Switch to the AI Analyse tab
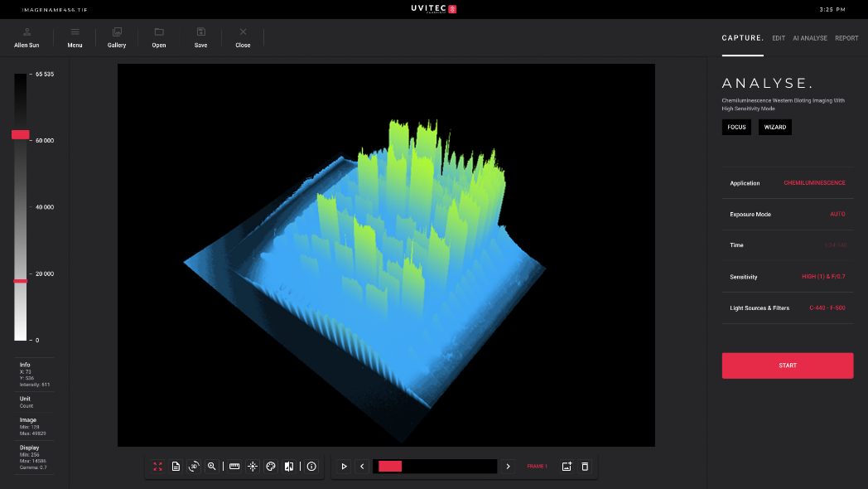The width and height of the screenshot is (868, 489). click(809, 38)
